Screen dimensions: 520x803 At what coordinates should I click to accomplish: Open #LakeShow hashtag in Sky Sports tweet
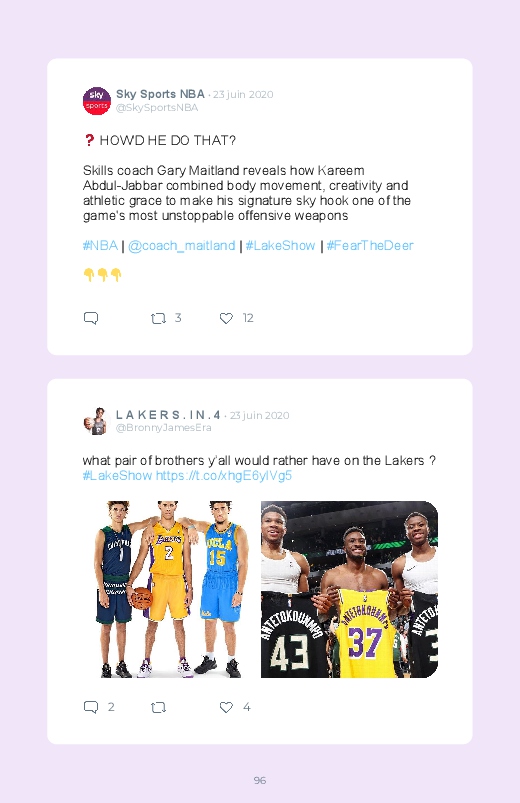pos(280,246)
